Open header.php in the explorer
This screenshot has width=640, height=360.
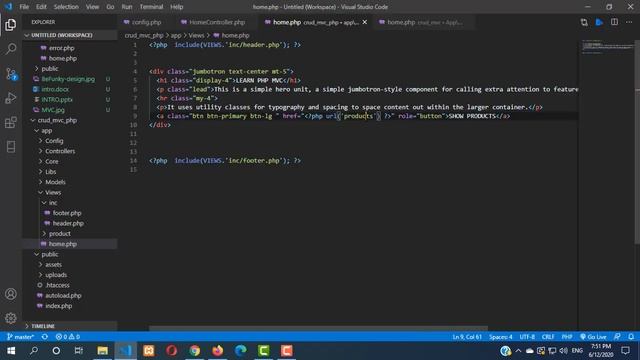pyautogui.click(x=68, y=223)
